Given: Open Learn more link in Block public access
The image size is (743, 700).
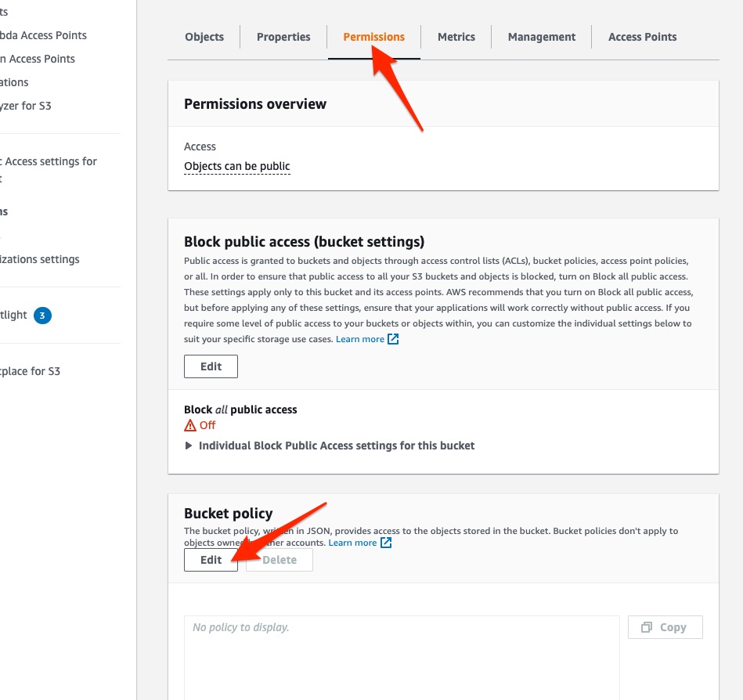Looking at the screenshot, I should (360, 339).
